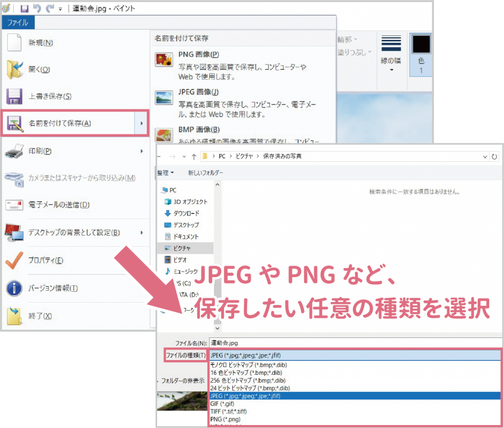Click the Open folder icon
Screen dimensions: 504x428
click(15, 69)
